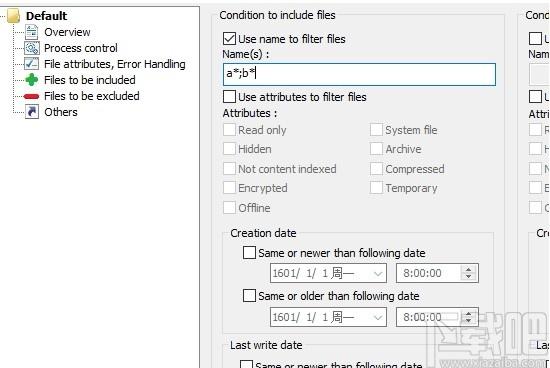Select the Overview tree label
The height and width of the screenshot is (368, 550).
67,32
